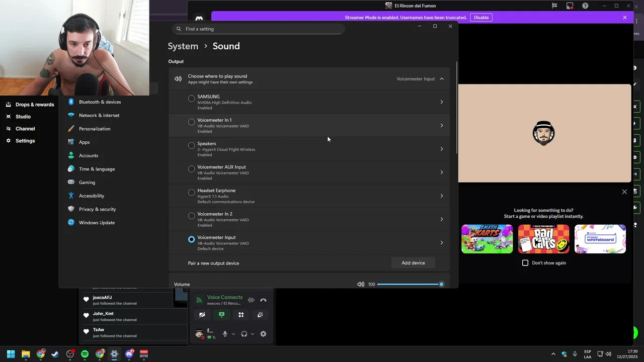Open Steam from taskbar
Screen dimensions: 644x362
55,354
